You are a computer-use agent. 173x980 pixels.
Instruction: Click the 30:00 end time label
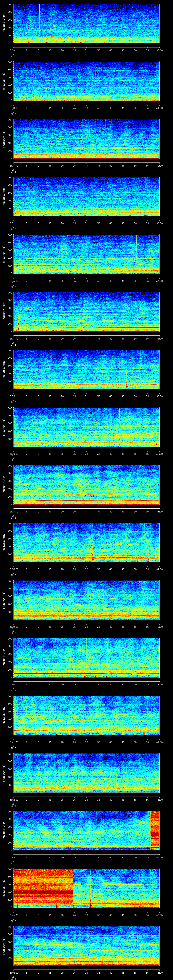(160, 50)
